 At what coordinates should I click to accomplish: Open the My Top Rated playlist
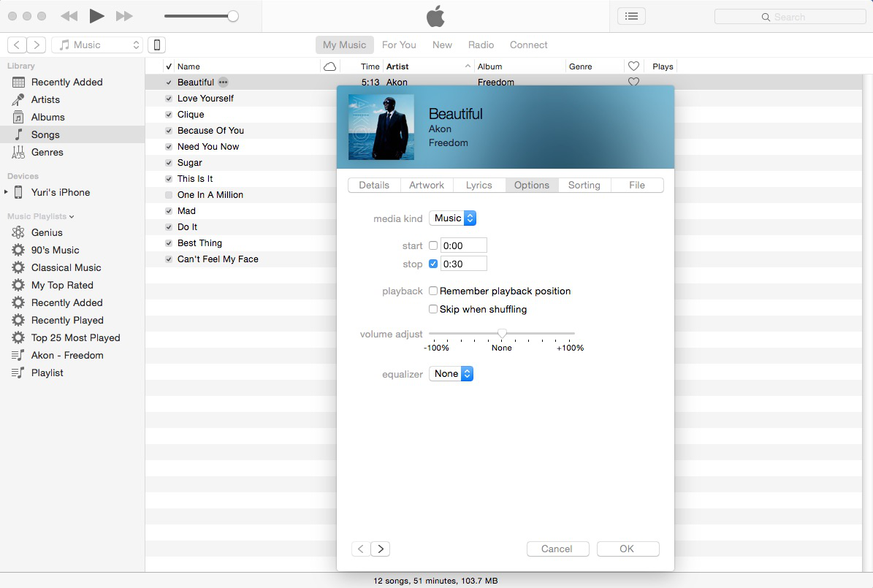click(72, 285)
